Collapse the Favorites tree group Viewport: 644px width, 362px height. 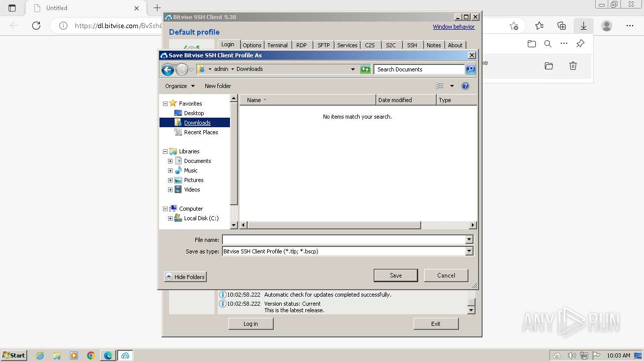pos(165,104)
